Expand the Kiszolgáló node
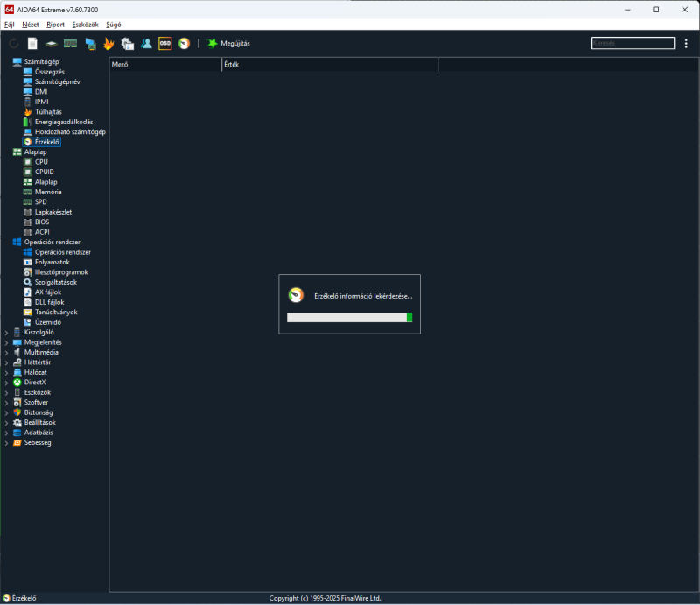The image size is (700, 605). 6,333
